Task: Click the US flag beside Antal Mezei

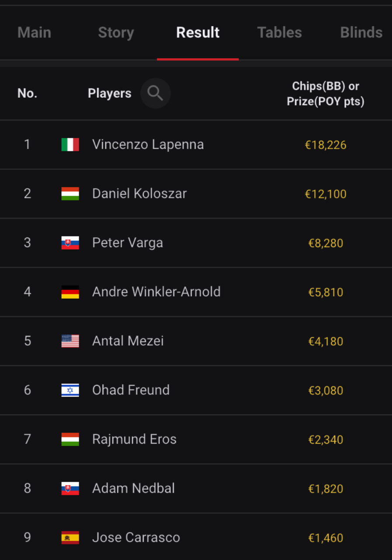Action: point(70,341)
